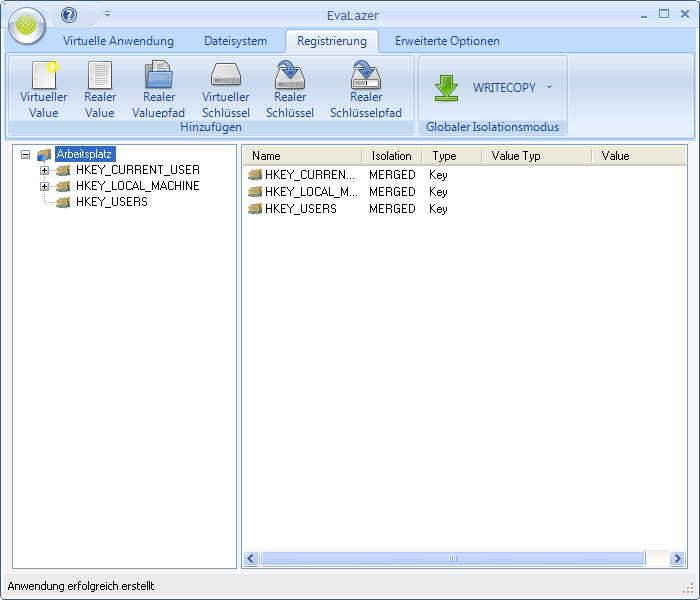Open the Erweiterte Optionen tab
This screenshot has height=600, width=700.
447,41
